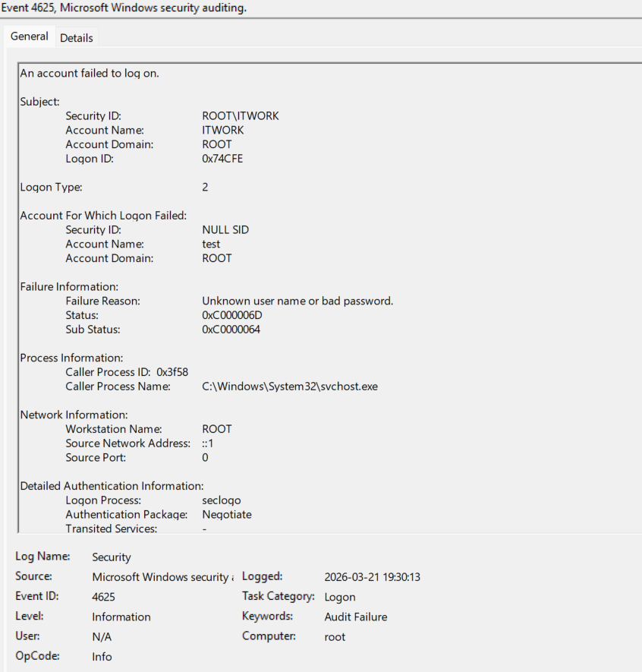Click the Task Category field showing Logon
The image size is (642, 672).
339,597
